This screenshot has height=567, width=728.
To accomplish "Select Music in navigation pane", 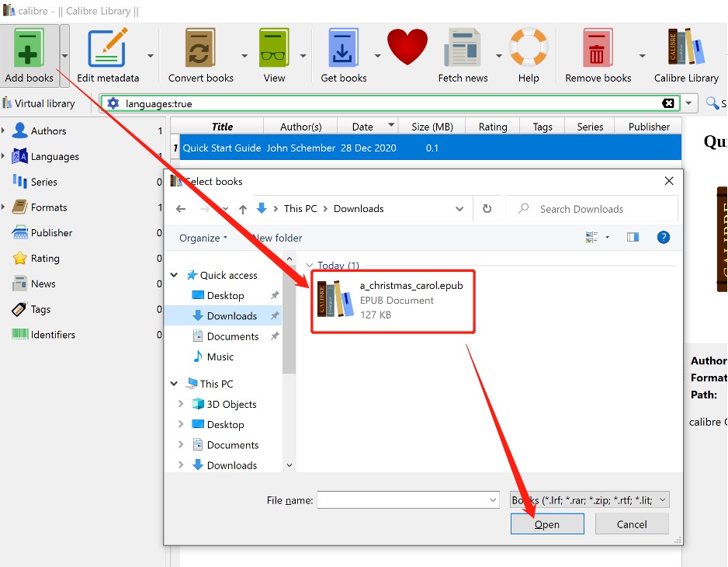I will [x=220, y=357].
